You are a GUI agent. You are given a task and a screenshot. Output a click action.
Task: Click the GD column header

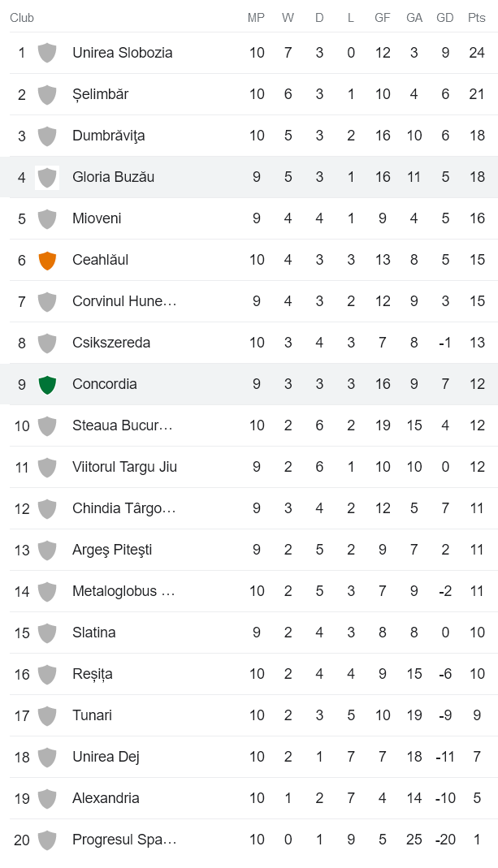[445, 18]
